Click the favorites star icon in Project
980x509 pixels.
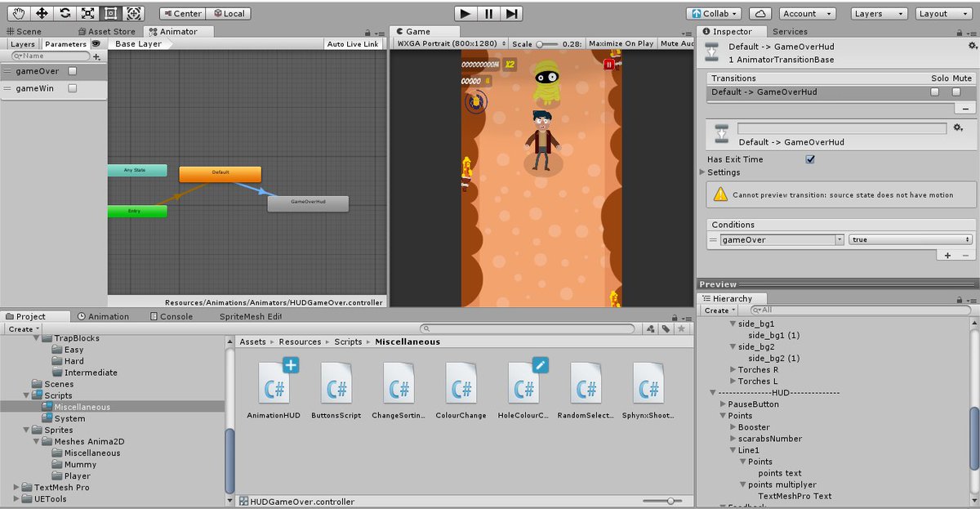coord(681,328)
